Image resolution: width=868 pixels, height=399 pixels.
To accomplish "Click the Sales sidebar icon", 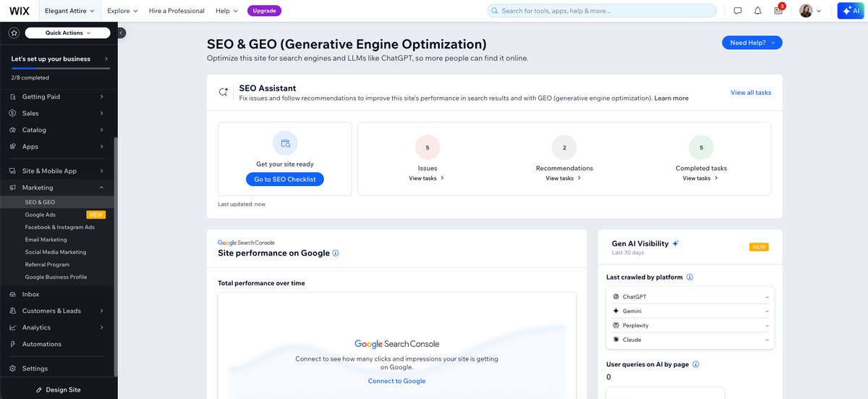I will tap(14, 113).
